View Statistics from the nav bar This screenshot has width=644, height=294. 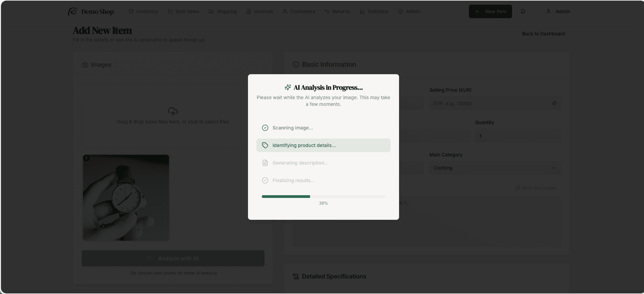374,11
